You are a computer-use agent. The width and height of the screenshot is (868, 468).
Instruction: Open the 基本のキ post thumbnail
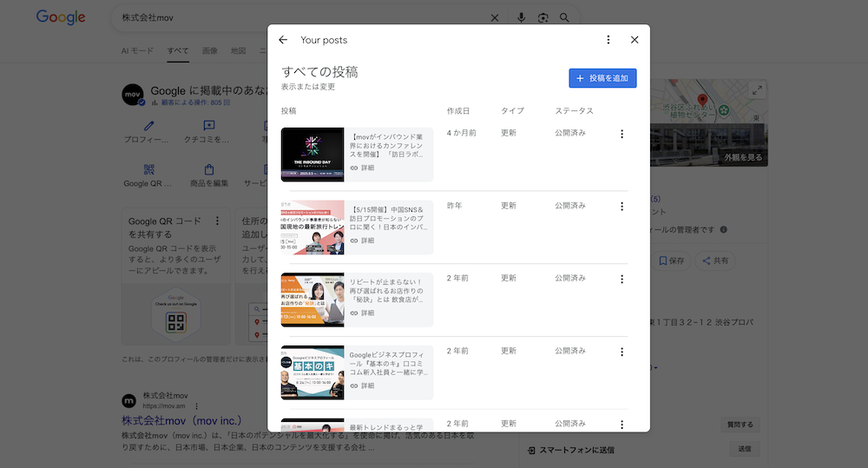pyautogui.click(x=312, y=372)
